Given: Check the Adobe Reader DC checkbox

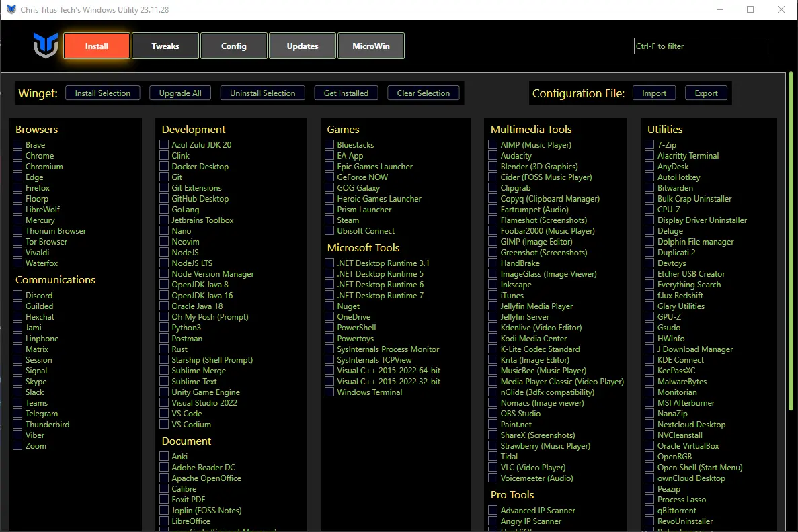Looking at the screenshot, I should [164, 468].
